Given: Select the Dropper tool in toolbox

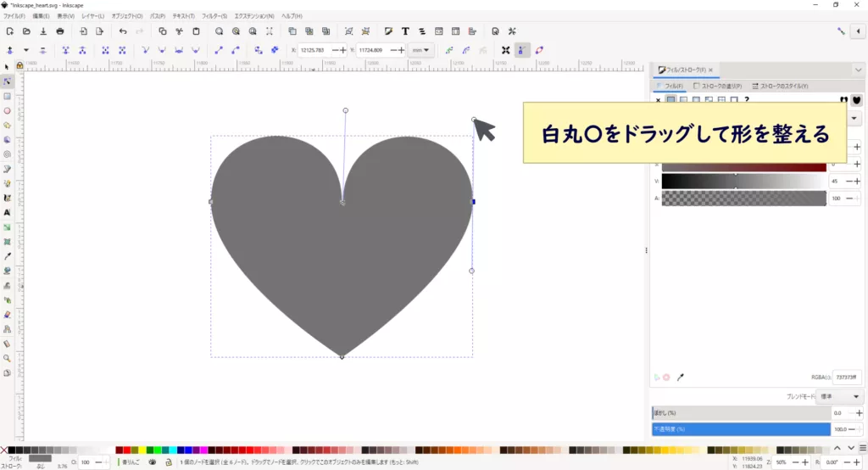Looking at the screenshot, I should pyautogui.click(x=7, y=256).
